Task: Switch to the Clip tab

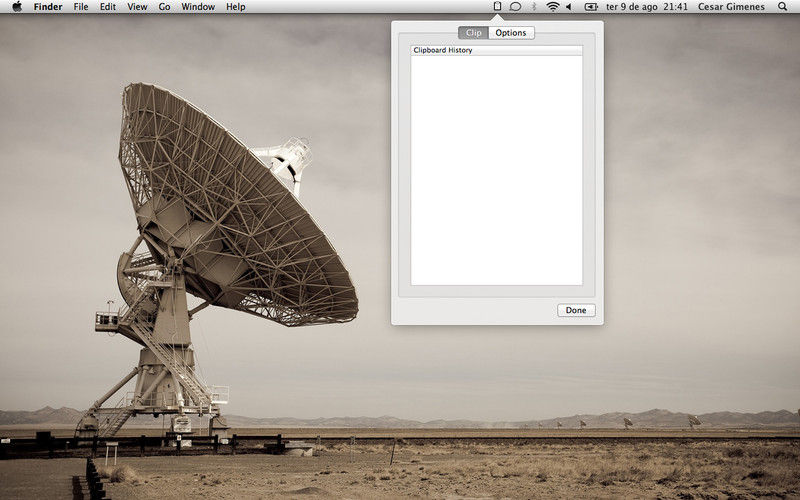Action: click(473, 33)
